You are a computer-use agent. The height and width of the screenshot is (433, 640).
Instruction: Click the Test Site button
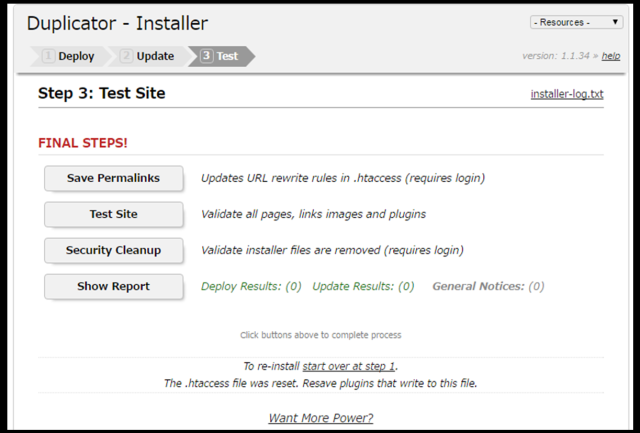[113, 214]
